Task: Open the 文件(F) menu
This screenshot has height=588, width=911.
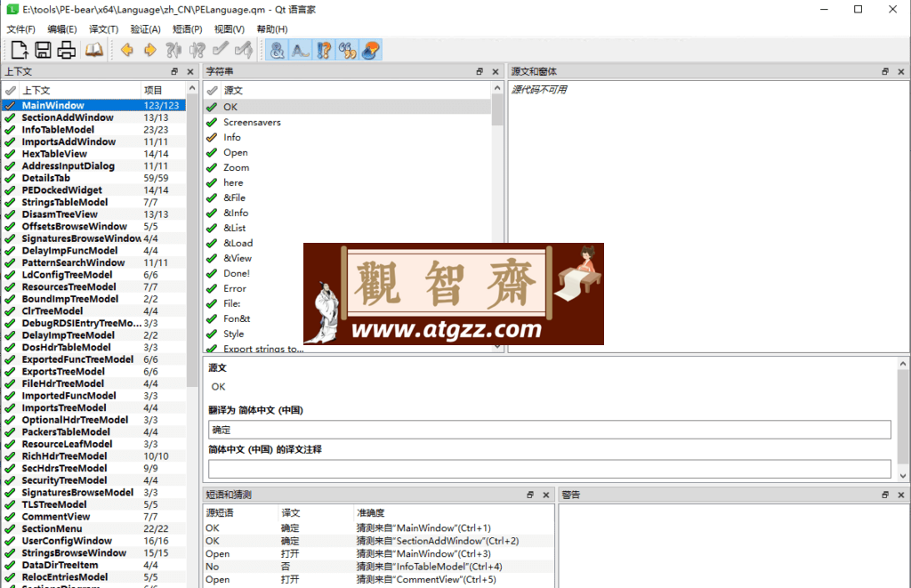Action: (21, 29)
